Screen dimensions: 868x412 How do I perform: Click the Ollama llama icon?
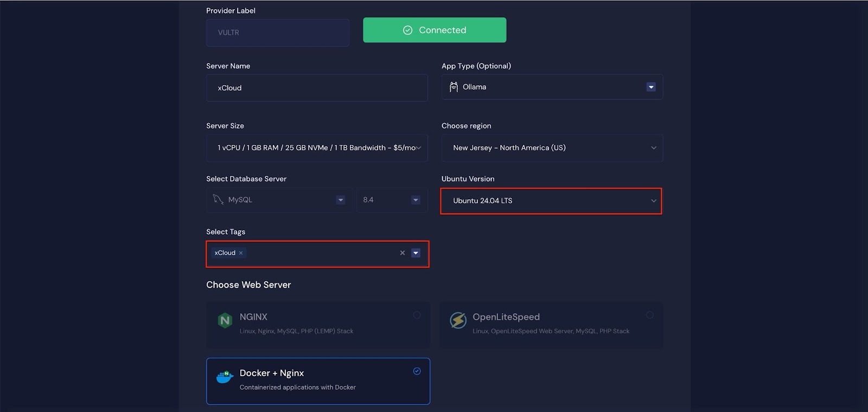[x=454, y=87]
